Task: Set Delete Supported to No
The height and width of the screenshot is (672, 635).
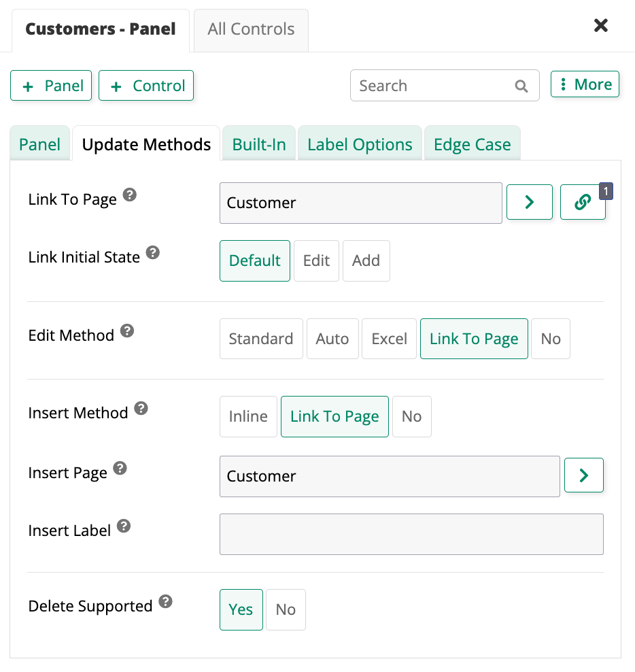Action: coord(285,609)
